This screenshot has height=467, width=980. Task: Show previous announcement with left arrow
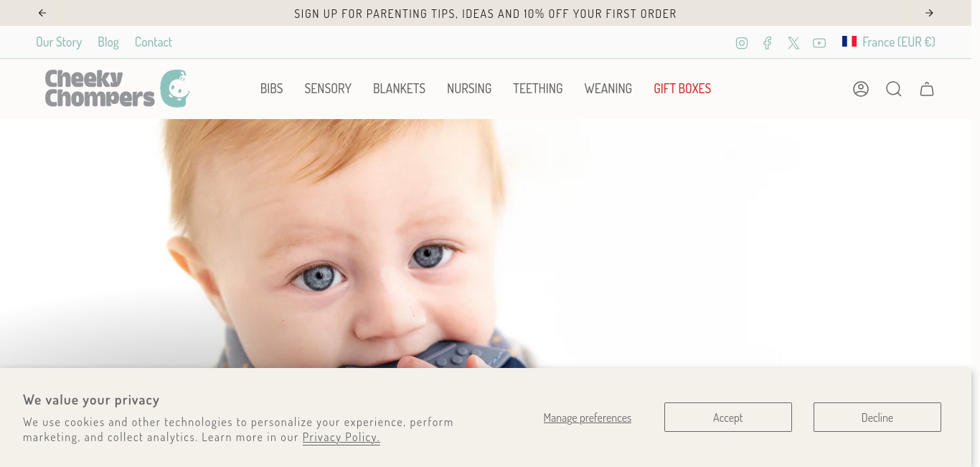[x=42, y=13]
